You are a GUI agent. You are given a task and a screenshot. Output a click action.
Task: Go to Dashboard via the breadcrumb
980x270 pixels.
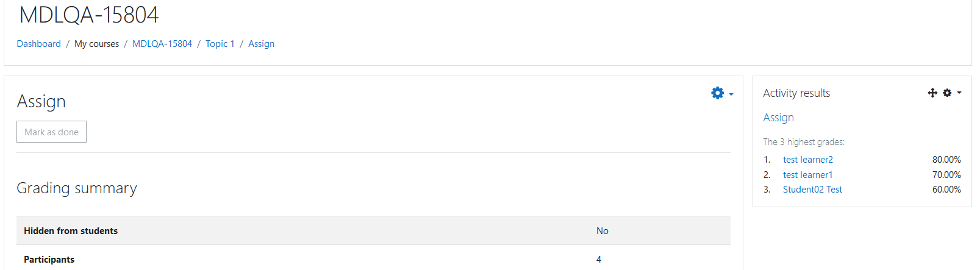[39, 44]
